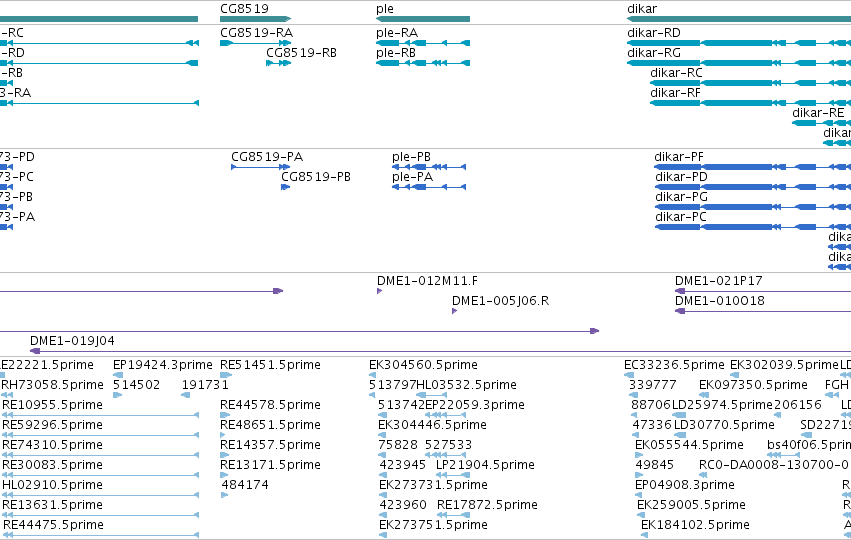The image size is (851, 540).
Task: Click the ple-RB transcript label
Action: click(396, 53)
